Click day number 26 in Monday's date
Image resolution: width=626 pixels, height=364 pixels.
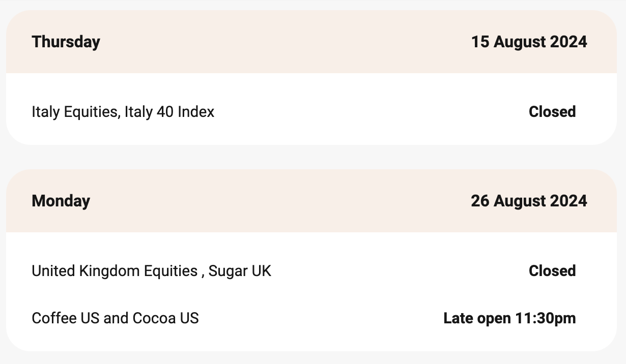click(x=480, y=201)
